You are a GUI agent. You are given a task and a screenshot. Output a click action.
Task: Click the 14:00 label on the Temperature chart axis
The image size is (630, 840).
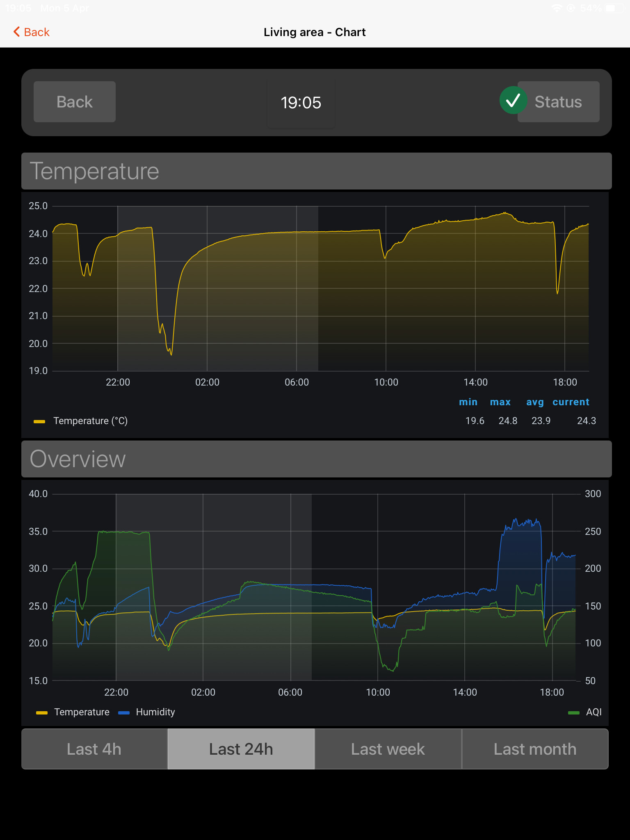point(475,382)
